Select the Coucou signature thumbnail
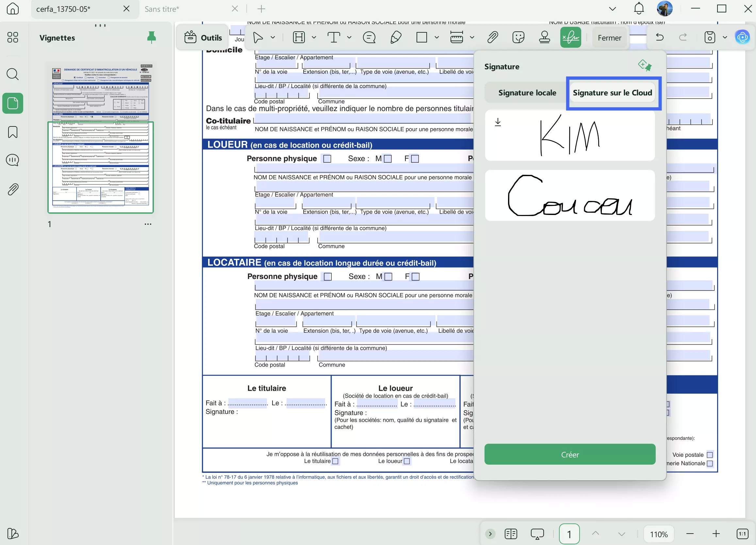 [x=570, y=196]
